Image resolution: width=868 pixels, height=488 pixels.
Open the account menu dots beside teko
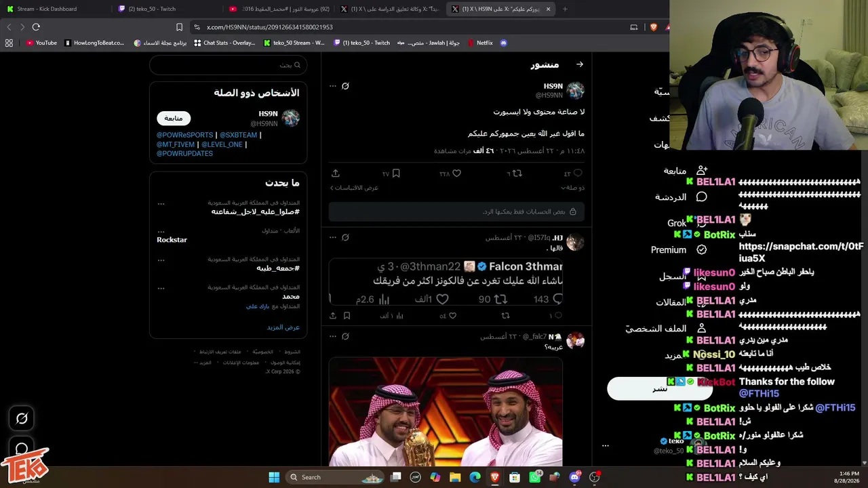[606, 445]
